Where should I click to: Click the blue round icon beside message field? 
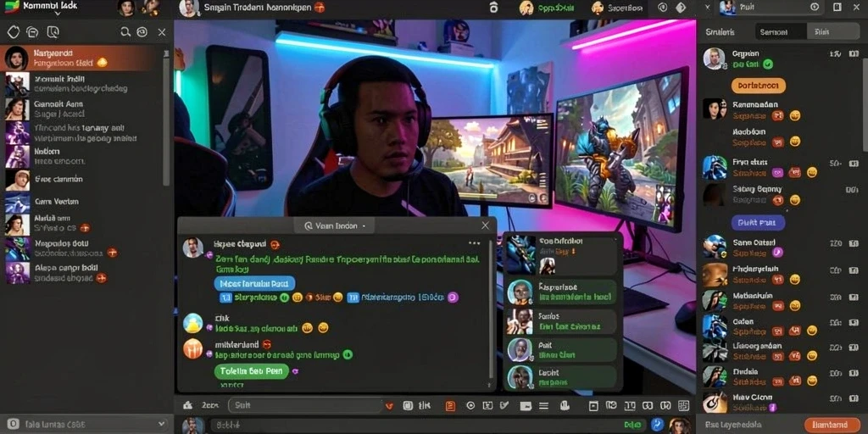(657, 425)
